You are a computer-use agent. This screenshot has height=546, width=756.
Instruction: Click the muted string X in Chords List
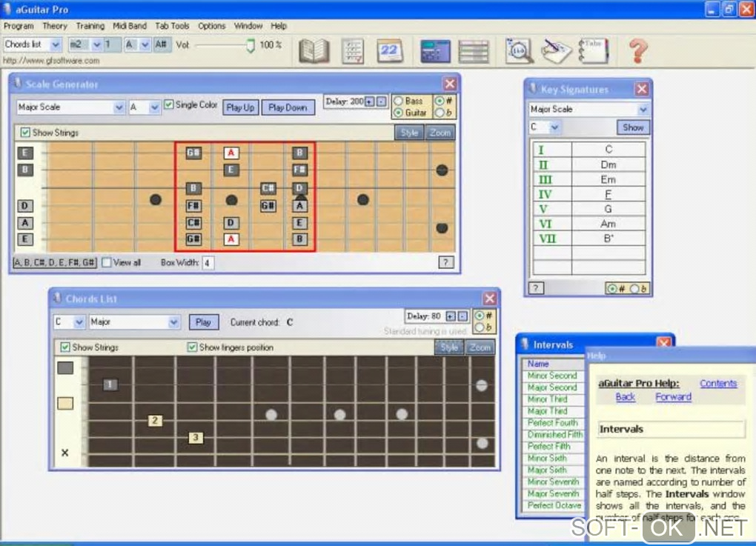64,453
